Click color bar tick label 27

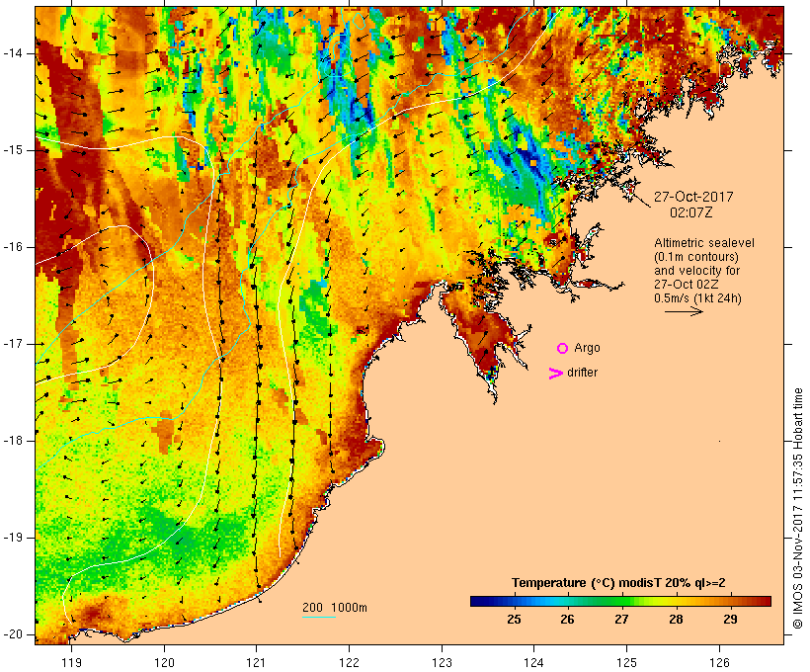[x=621, y=620]
